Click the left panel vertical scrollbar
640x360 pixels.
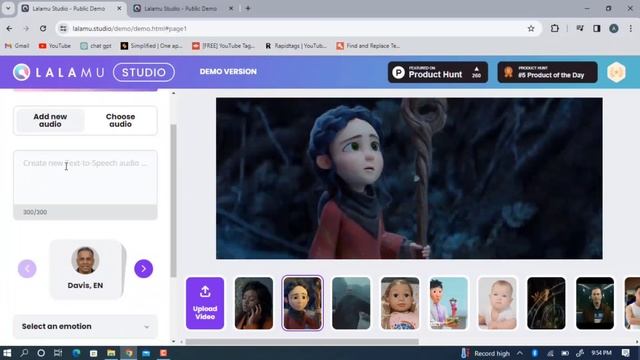(x=173, y=200)
